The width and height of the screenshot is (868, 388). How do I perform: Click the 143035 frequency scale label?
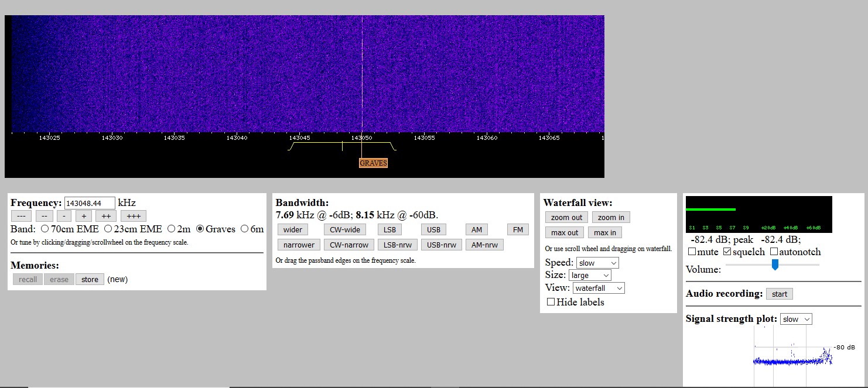[x=174, y=138]
